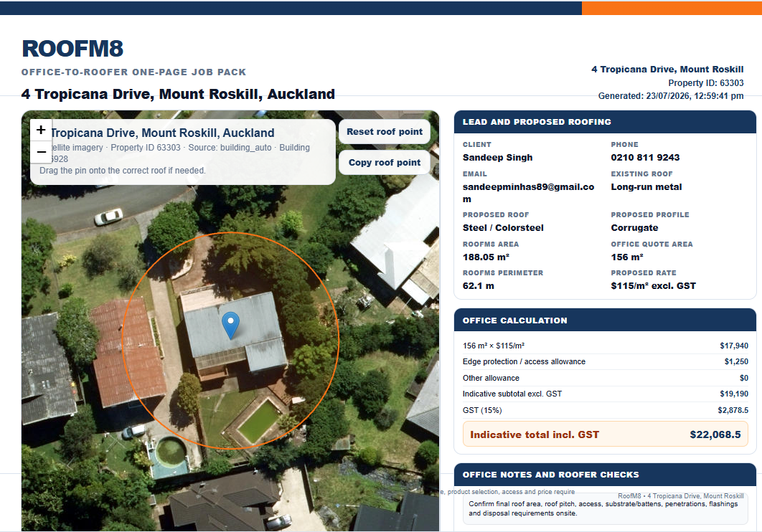
Task: Click the ROOFM8 logo heading
Action: pos(72,49)
